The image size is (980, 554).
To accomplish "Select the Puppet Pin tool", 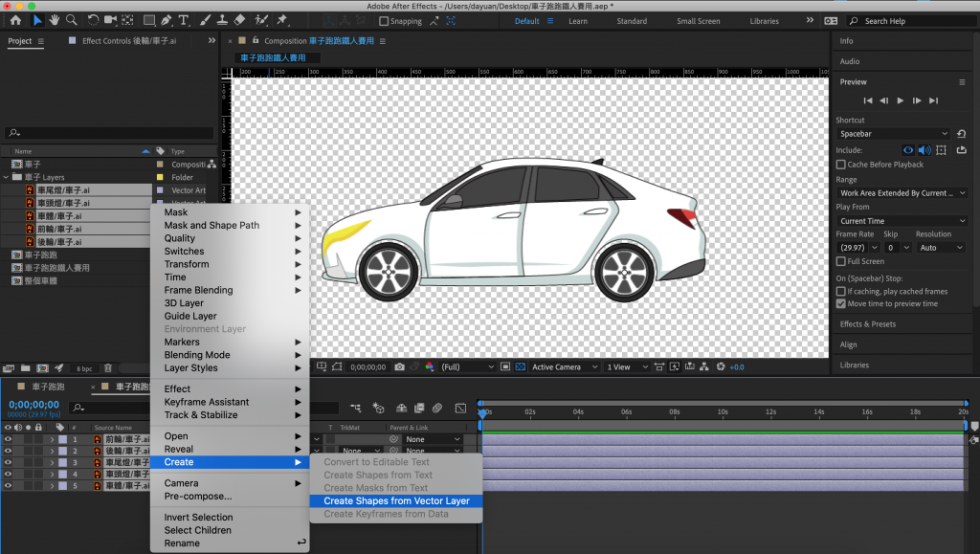I will [282, 20].
